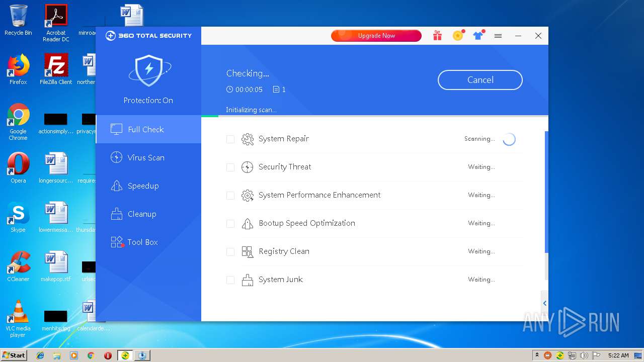Click the Bootup Speed rocket icon
This screenshot has height=362, width=644.
(247, 224)
